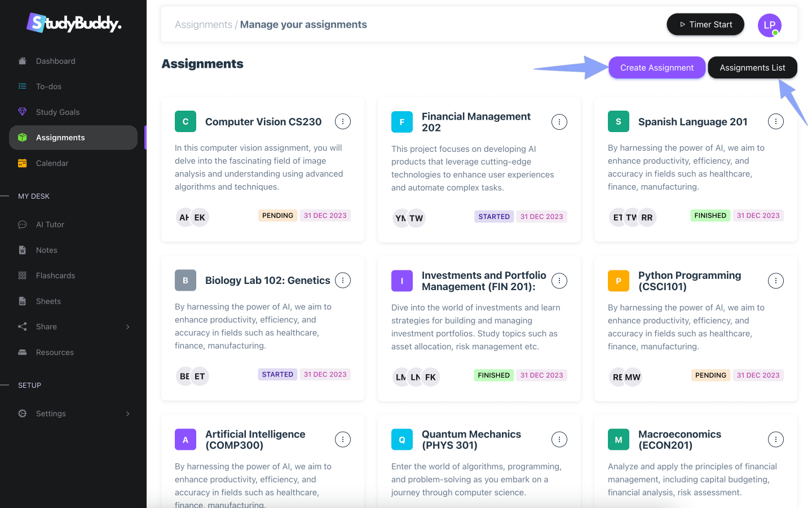Click the StudyBuddy logo
Screen dimensions: 812x508
click(x=74, y=23)
